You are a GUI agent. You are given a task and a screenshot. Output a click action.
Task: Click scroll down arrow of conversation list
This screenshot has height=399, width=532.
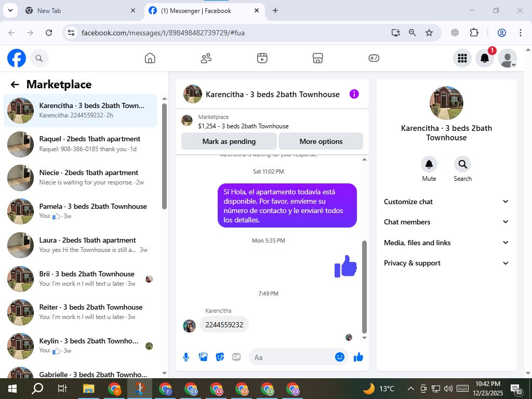pyautogui.click(x=165, y=373)
